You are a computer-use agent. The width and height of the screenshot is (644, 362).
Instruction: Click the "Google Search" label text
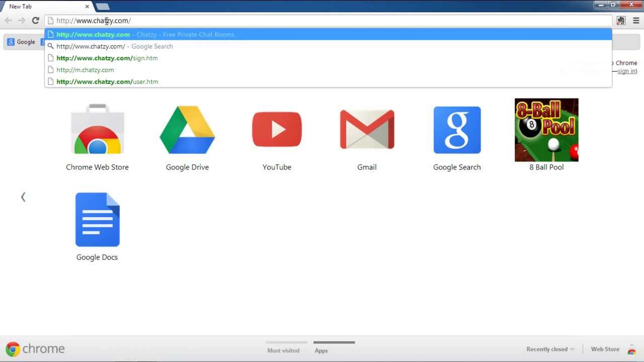pos(457,167)
